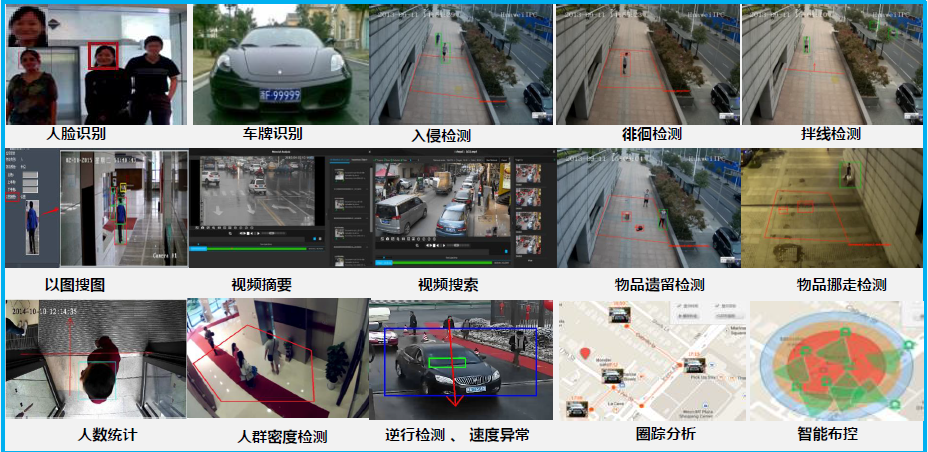The image size is (928, 452).
Task: Click the red face detection box in 人脸识别
Action: coord(103,56)
